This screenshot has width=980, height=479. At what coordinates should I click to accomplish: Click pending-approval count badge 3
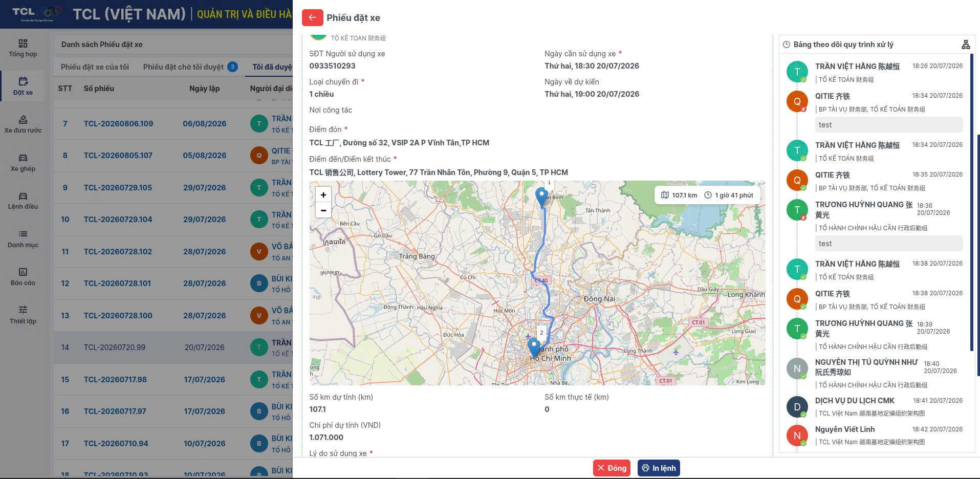[x=232, y=67]
